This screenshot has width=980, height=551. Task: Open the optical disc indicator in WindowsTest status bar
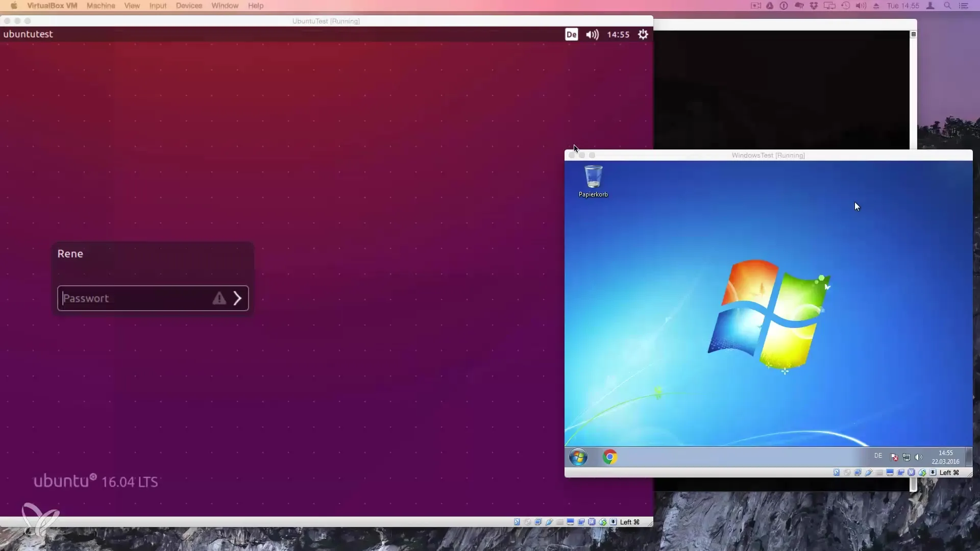pos(847,472)
